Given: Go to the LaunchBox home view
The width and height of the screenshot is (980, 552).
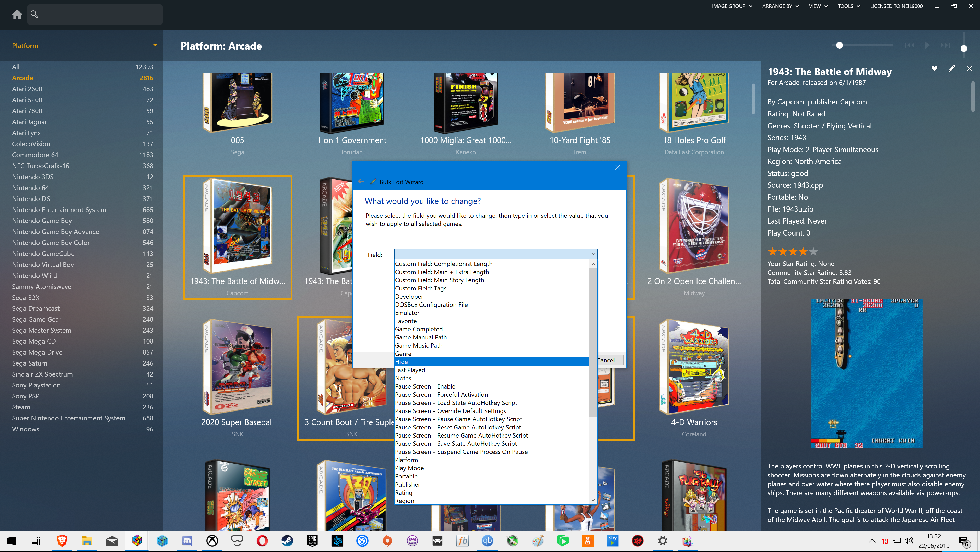Looking at the screenshot, I should pyautogui.click(x=17, y=15).
